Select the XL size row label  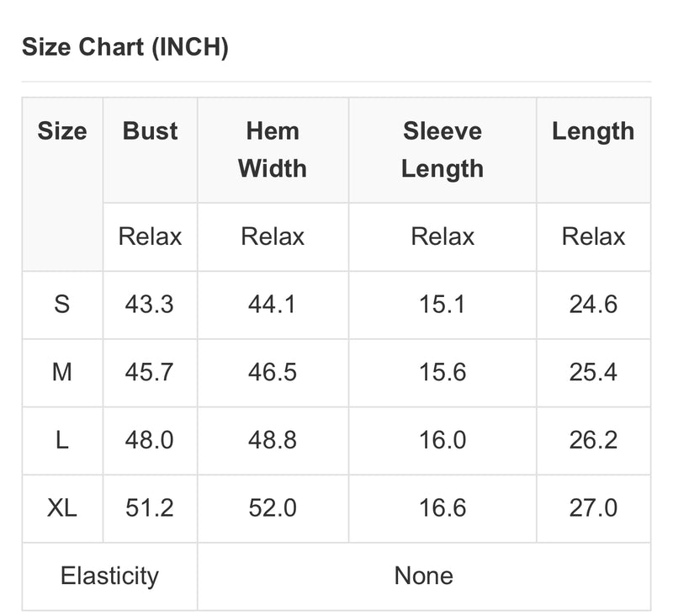(x=62, y=507)
